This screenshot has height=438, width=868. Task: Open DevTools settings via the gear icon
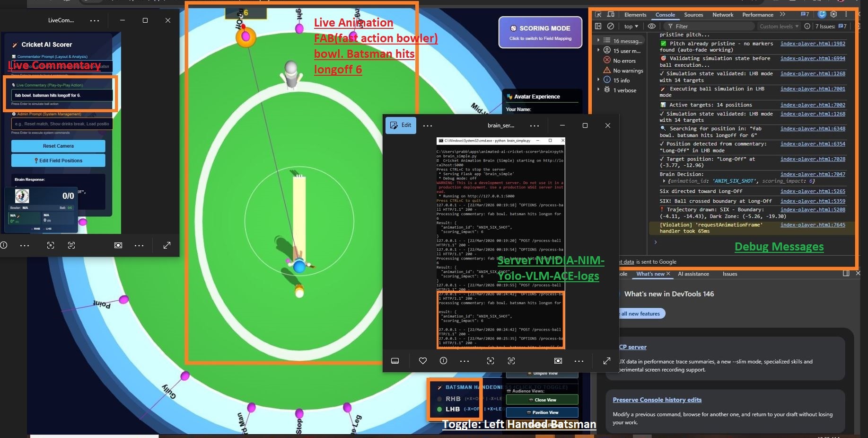click(x=833, y=14)
